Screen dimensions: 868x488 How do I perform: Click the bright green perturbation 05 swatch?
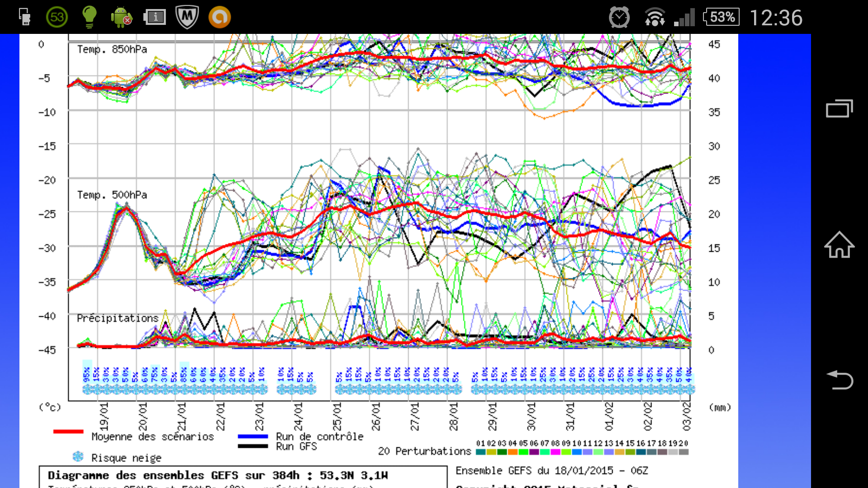click(x=524, y=452)
